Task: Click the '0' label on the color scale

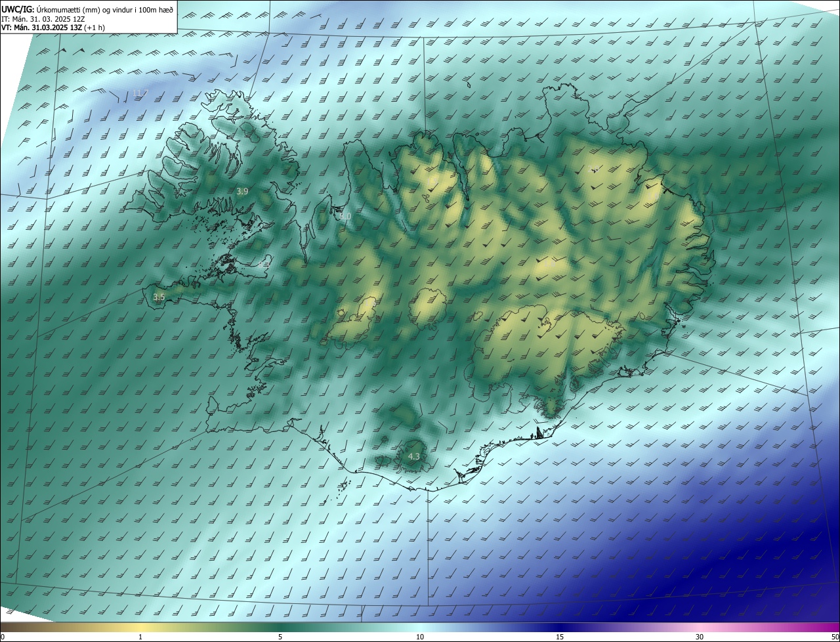Action: pos(3,637)
